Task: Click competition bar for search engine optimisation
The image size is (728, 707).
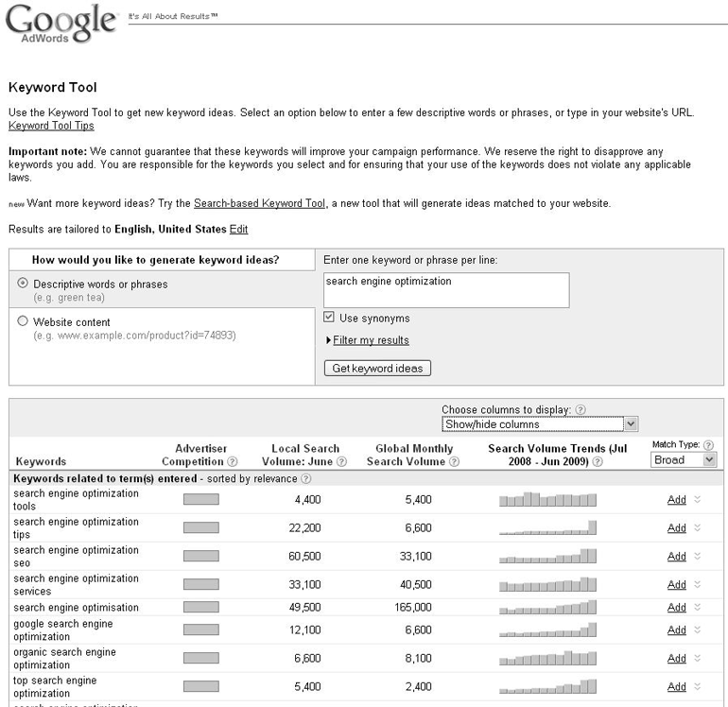Action: pyautogui.click(x=201, y=607)
